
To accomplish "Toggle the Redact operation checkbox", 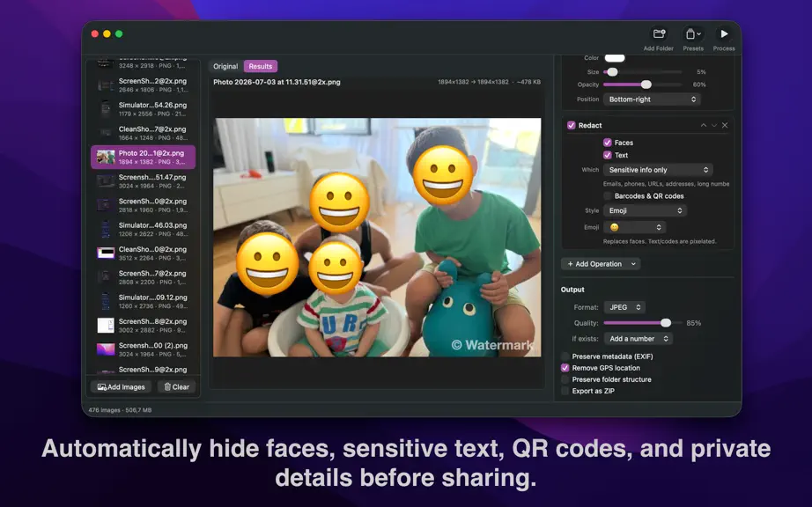I will pos(572,125).
